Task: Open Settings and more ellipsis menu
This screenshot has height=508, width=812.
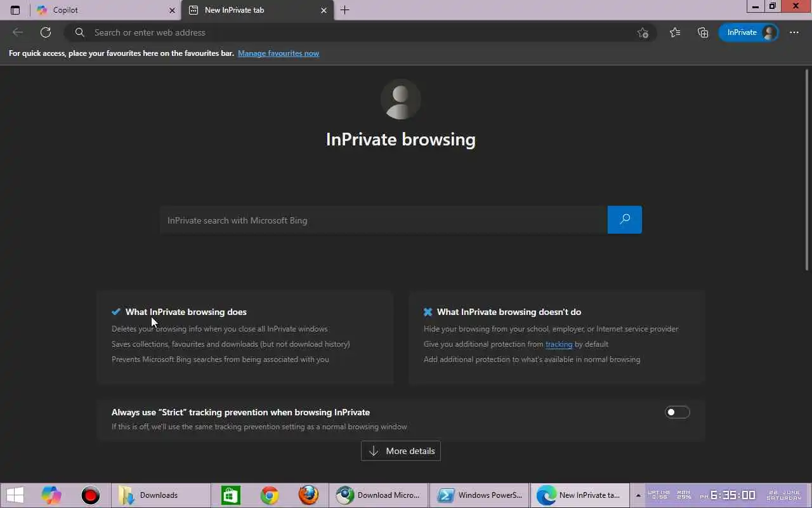Action: coord(794,32)
